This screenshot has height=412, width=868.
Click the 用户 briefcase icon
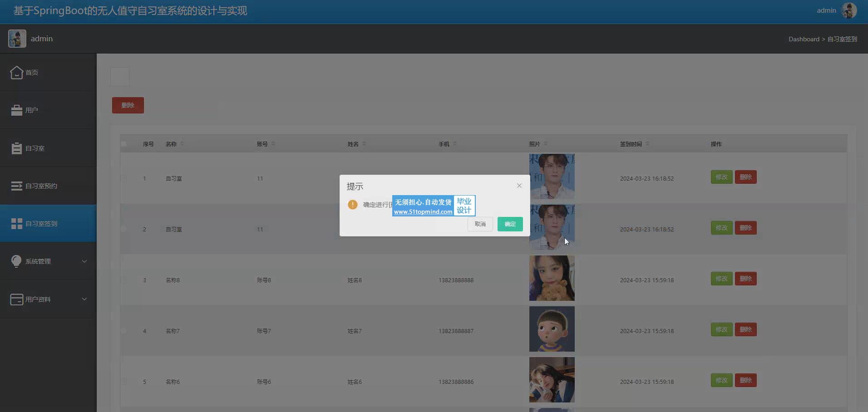pyautogui.click(x=17, y=110)
